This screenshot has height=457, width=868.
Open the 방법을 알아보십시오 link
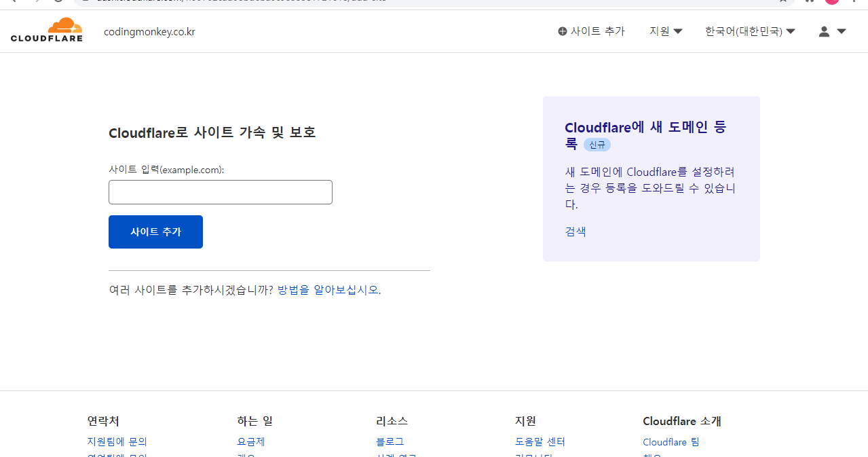click(329, 290)
